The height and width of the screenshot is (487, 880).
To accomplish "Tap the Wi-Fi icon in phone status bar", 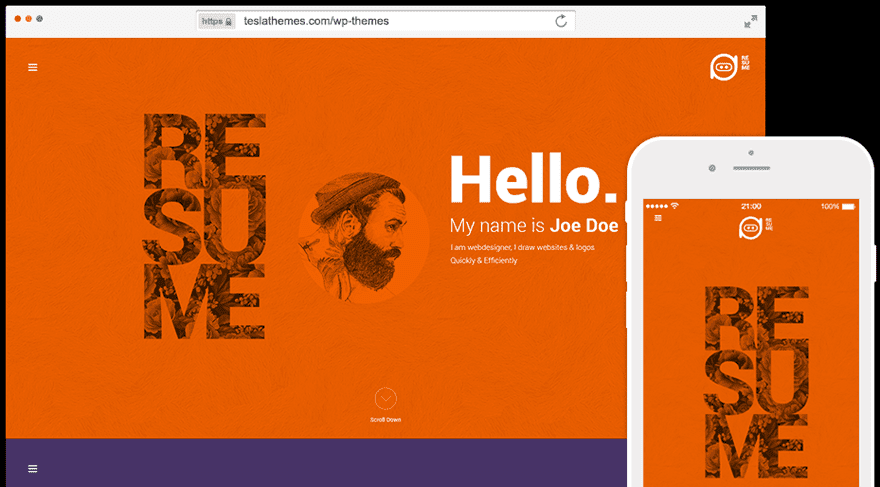I will tap(675, 206).
